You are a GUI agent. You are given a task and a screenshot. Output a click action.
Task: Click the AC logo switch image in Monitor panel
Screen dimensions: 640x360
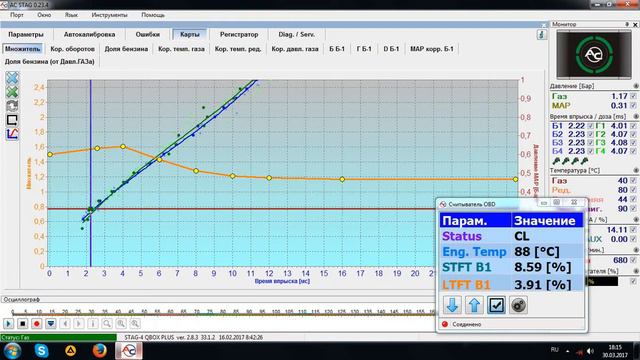click(594, 54)
